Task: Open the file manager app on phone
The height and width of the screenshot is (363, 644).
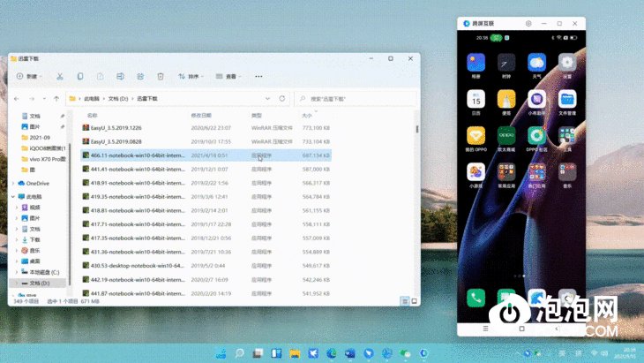Action: coord(567,100)
